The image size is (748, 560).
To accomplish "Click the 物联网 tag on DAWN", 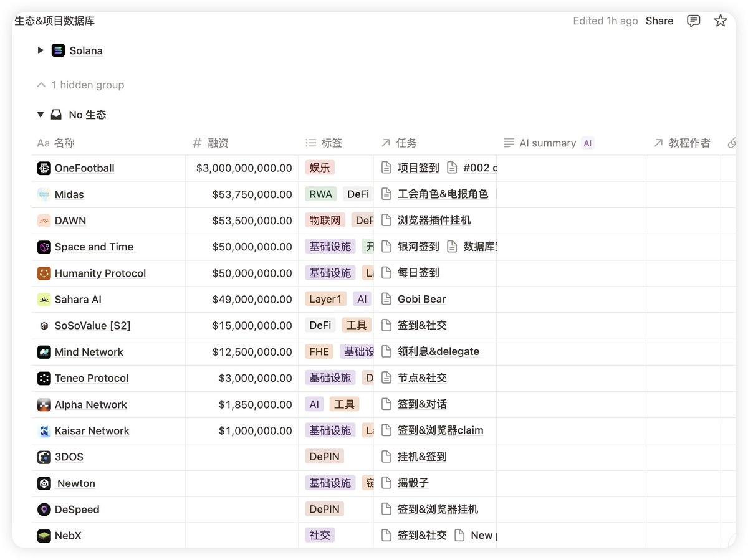I will tap(325, 220).
